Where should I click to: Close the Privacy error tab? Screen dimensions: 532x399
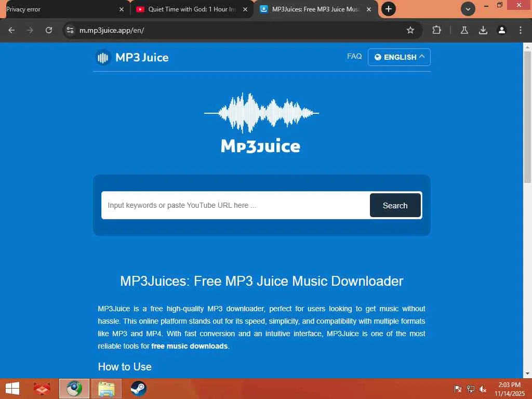tap(122, 9)
